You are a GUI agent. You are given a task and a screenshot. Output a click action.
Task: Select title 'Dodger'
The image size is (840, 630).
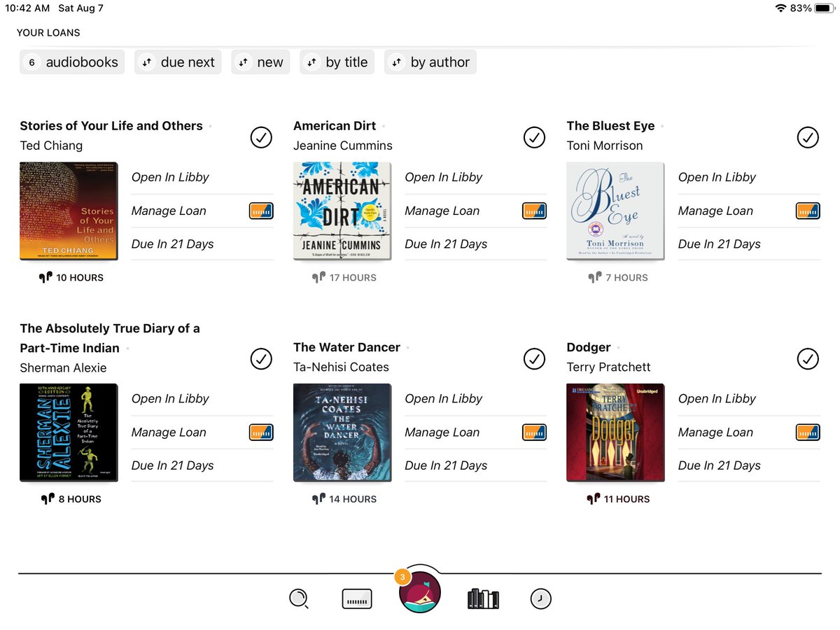[589, 347]
